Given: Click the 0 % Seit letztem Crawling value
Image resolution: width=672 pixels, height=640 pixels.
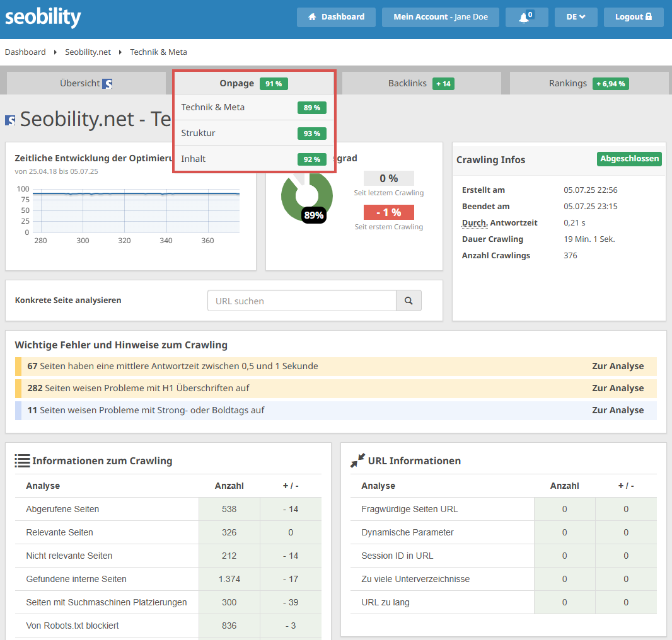Looking at the screenshot, I should click(x=389, y=178).
